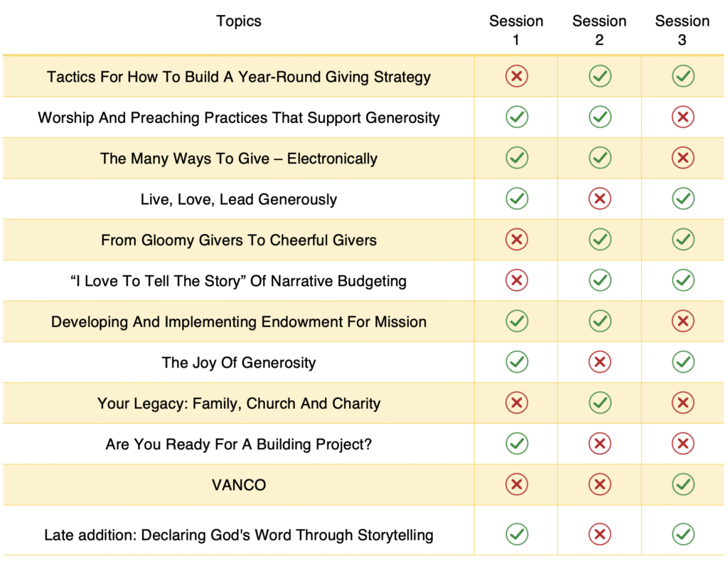Click red X for Gloomy Givers Session 1
The image size is (728, 564).
click(516, 240)
